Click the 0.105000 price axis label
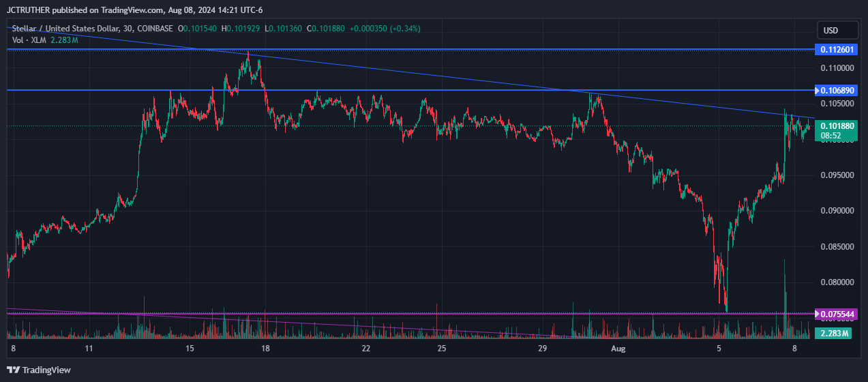 (837, 104)
